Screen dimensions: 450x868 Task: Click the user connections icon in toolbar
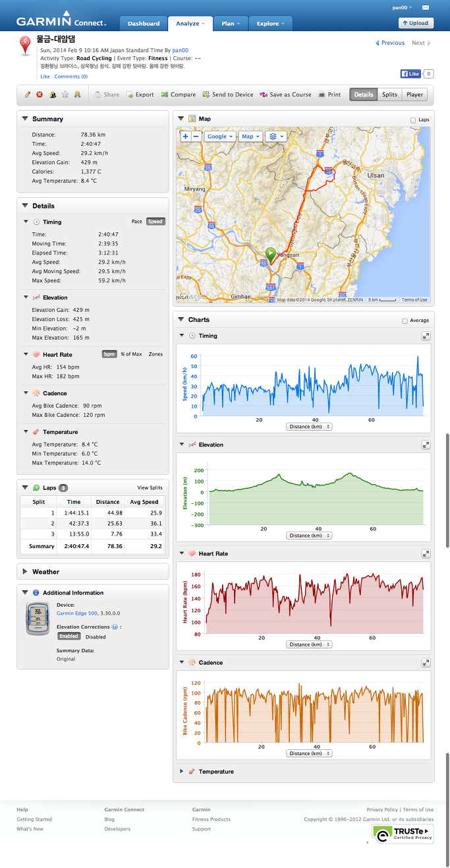77,95
